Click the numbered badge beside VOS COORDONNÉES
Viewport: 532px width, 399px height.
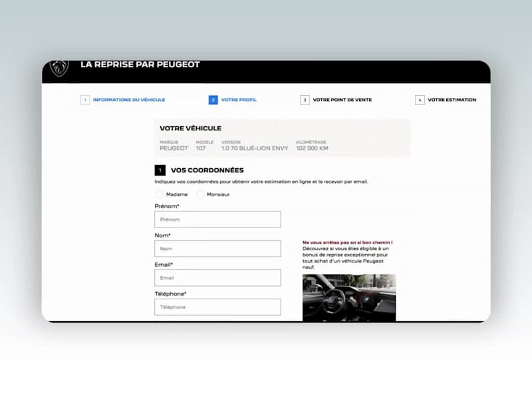tap(160, 170)
